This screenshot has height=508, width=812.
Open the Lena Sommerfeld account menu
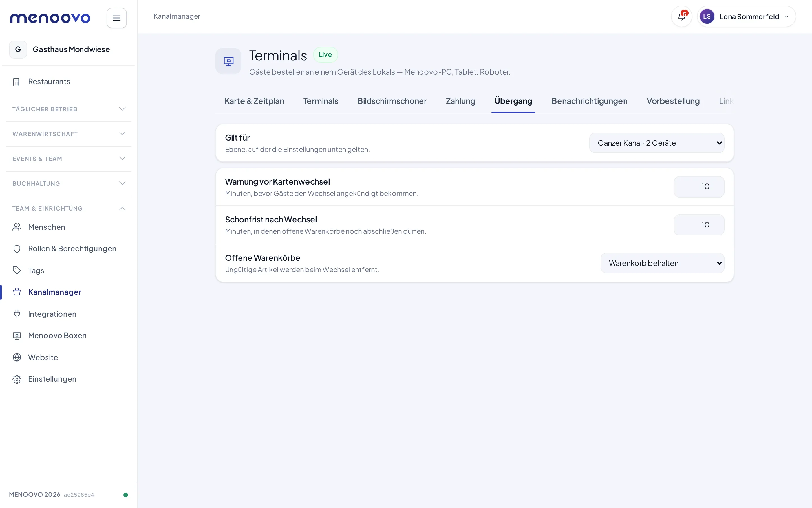pyautogui.click(x=746, y=16)
